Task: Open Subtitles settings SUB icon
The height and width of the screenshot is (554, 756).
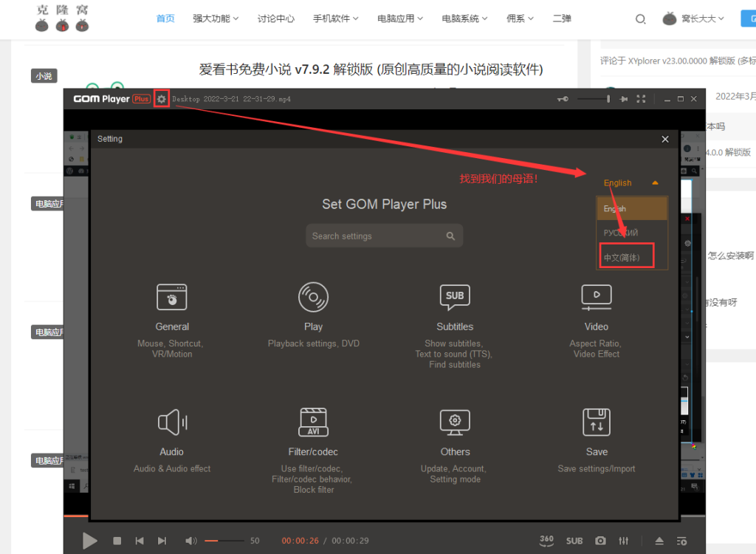Action: tap(455, 297)
